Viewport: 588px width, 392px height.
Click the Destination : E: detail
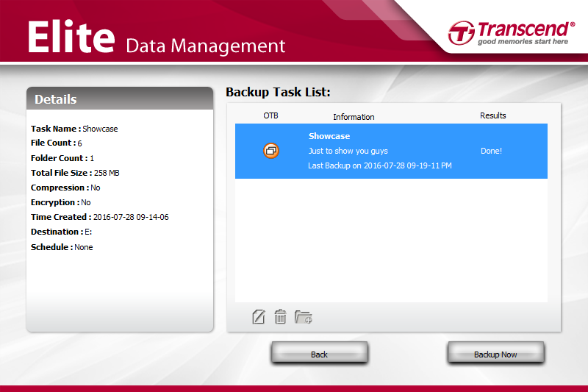point(61,232)
